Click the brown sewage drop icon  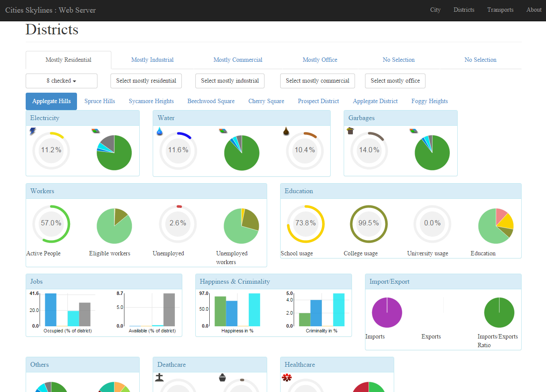tap(286, 131)
